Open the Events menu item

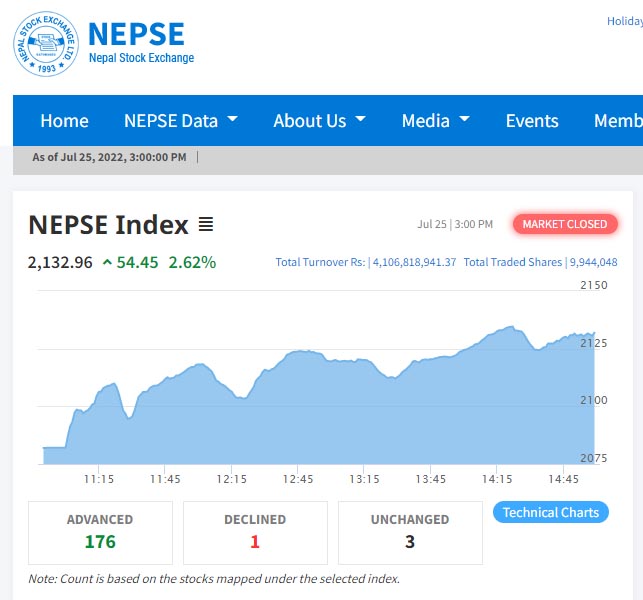tap(532, 121)
